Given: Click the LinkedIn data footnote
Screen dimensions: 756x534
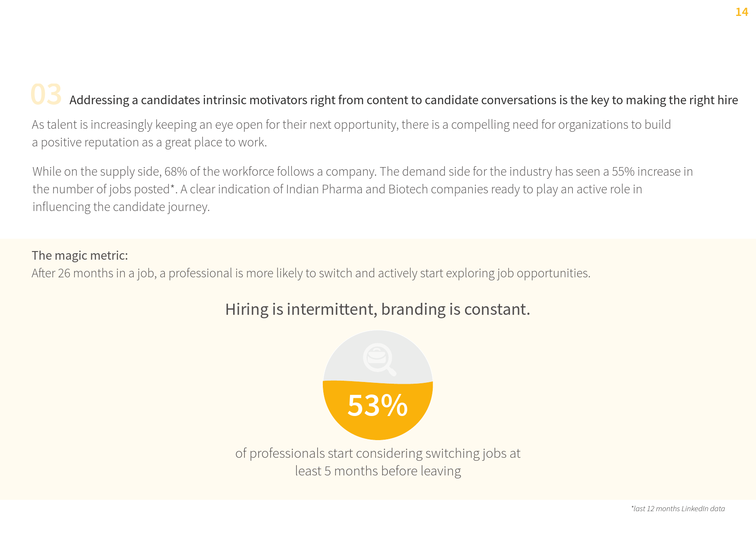Looking at the screenshot, I should [678, 509].
